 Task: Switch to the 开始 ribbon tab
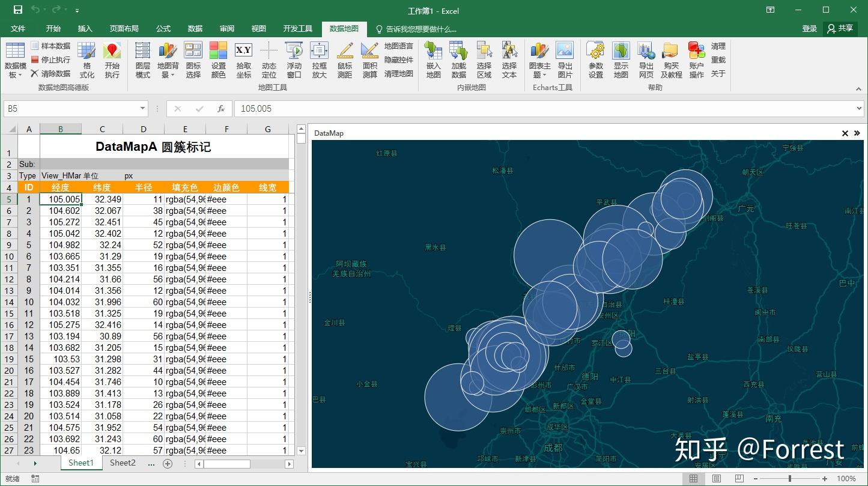[x=53, y=29]
